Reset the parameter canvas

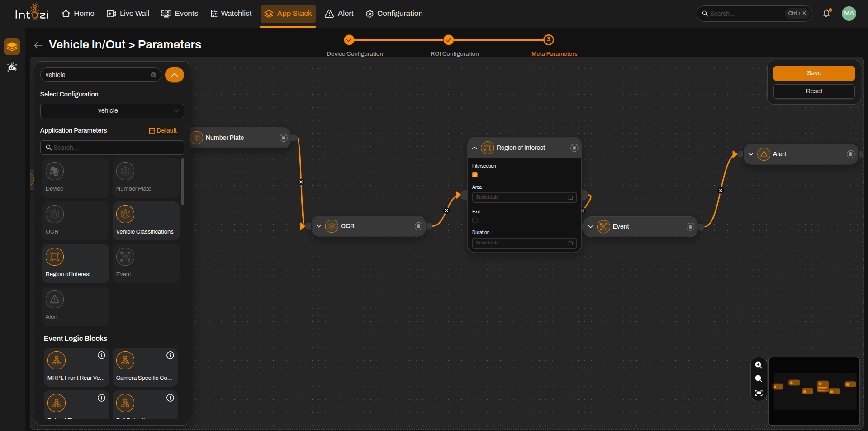click(x=814, y=91)
